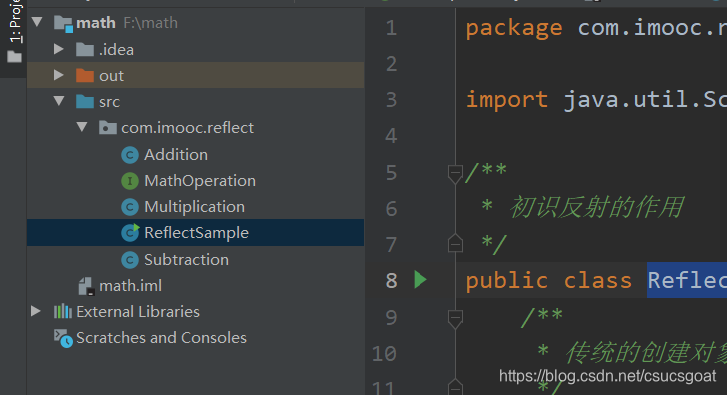Expand the External Libraries node arrow
This screenshot has height=395, width=727.
[36, 311]
